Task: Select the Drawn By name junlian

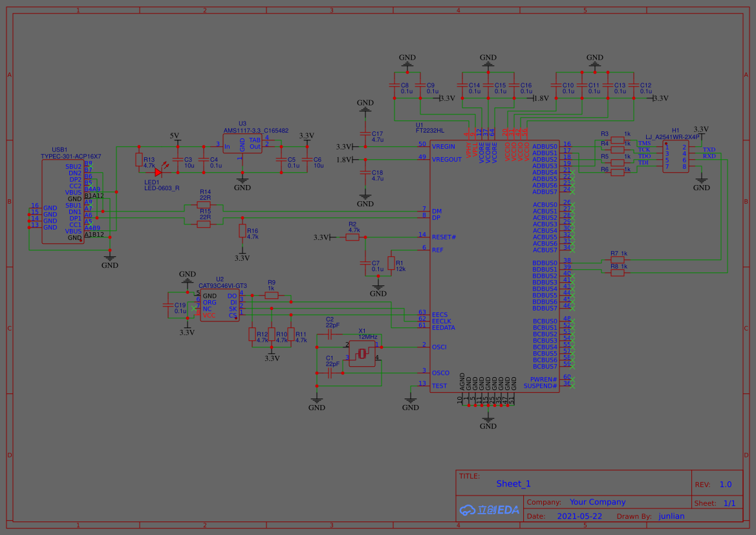Action: 672,516
